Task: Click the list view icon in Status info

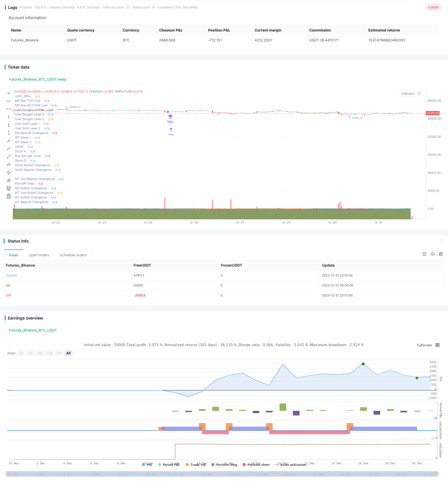Action: (x=424, y=254)
